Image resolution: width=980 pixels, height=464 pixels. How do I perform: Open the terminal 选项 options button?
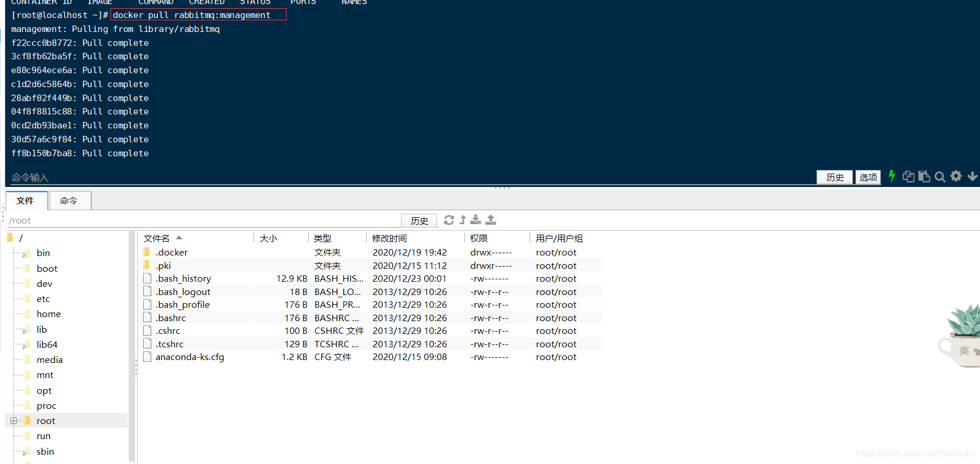(868, 177)
